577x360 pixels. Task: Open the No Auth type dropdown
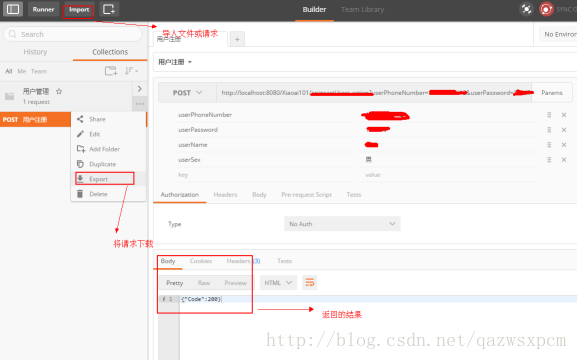[x=342, y=224]
